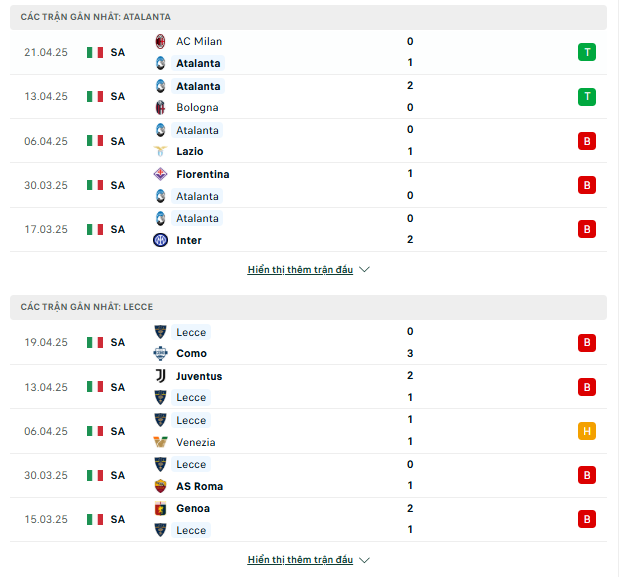This screenshot has width=619, height=577.
Task: Click the Bologna club crest icon
Action: pos(160,107)
